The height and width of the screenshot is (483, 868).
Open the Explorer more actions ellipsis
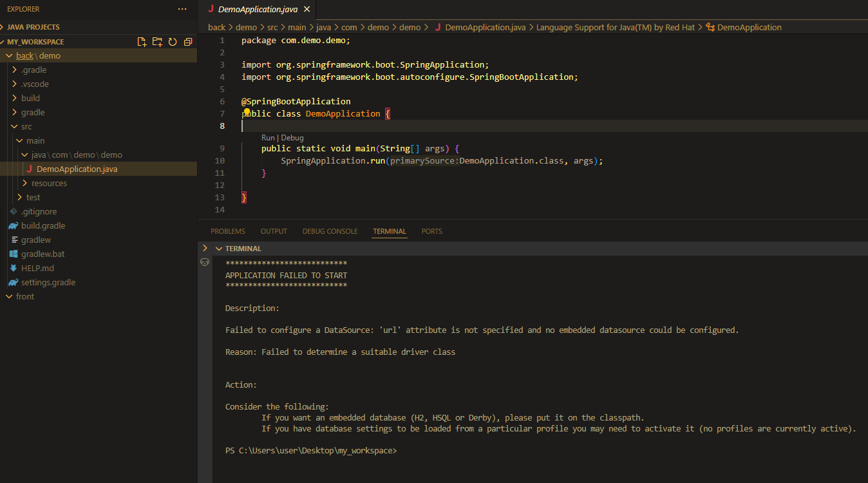182,9
